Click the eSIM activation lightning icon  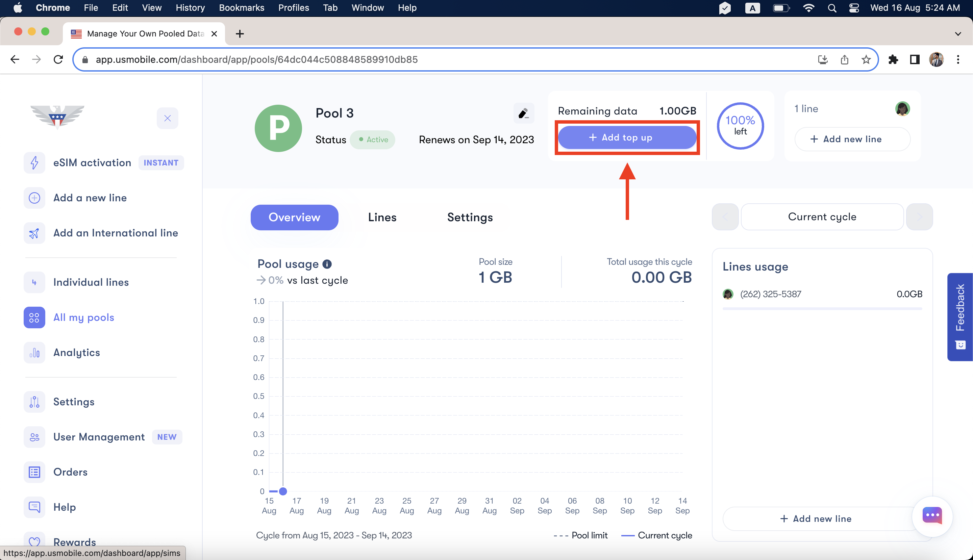pyautogui.click(x=34, y=163)
